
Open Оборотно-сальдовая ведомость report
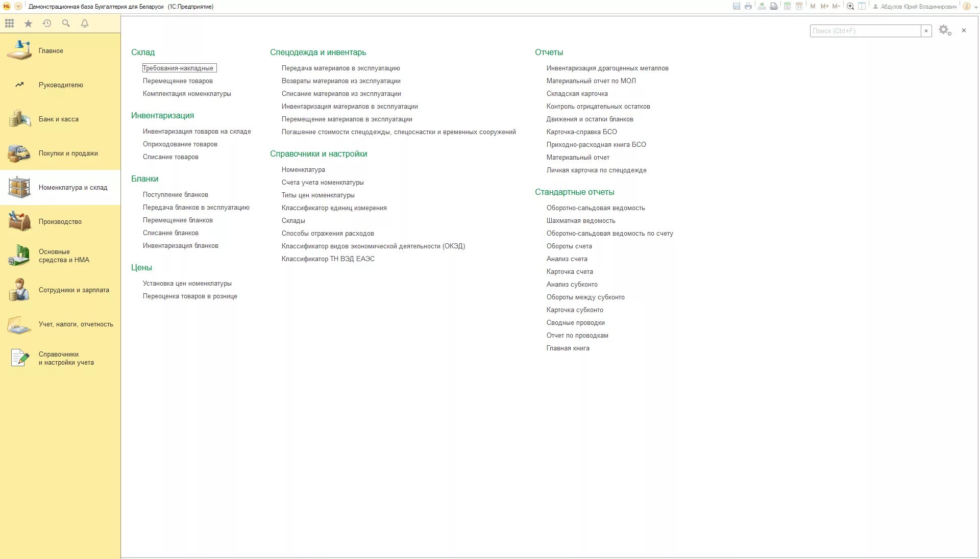pos(596,208)
